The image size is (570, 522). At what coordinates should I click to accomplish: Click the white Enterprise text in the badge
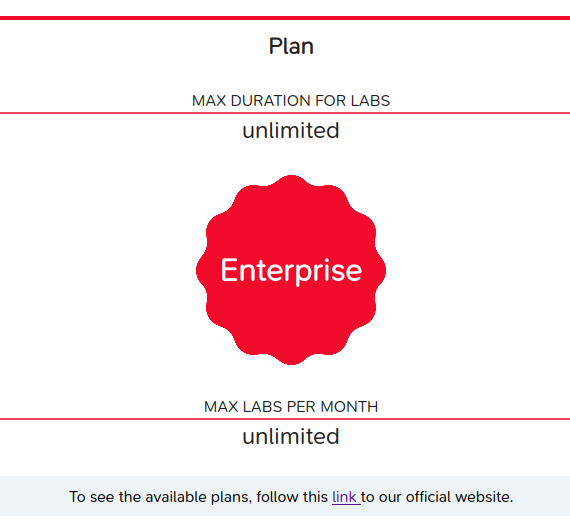click(x=291, y=270)
